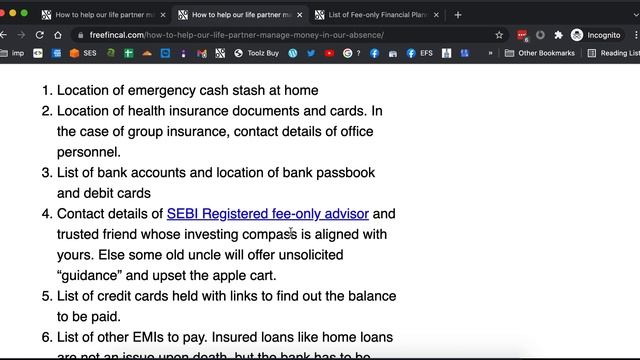Bookmark this page with the star icon
This screenshot has height=360, width=640.
499,35
